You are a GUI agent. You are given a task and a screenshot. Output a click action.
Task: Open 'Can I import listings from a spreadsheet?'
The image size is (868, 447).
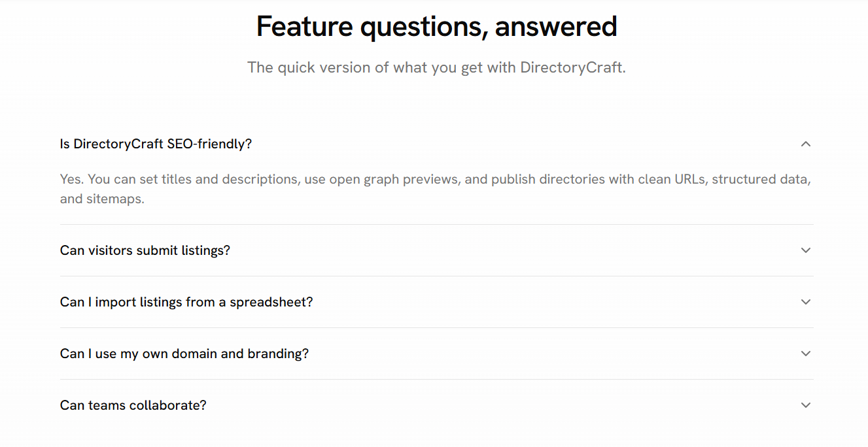[186, 302]
